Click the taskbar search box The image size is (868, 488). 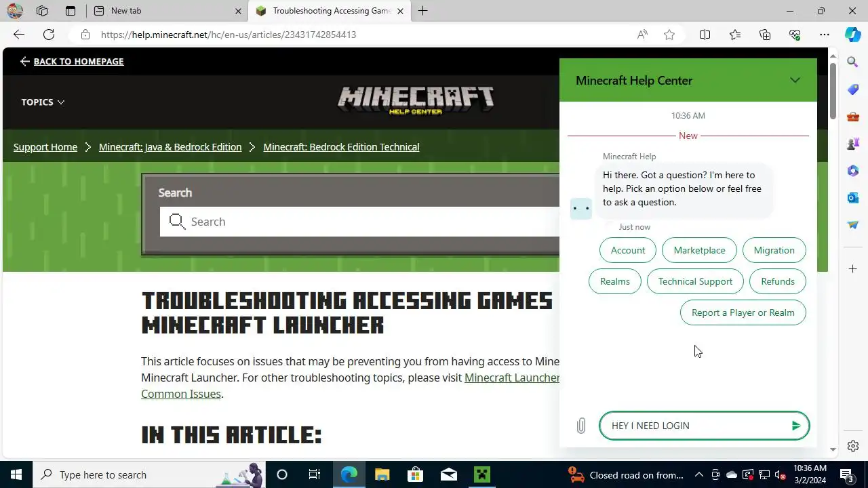[149, 474]
